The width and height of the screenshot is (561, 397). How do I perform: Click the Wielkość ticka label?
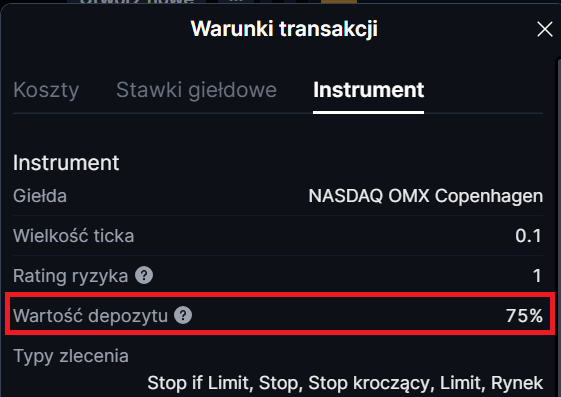coord(73,236)
